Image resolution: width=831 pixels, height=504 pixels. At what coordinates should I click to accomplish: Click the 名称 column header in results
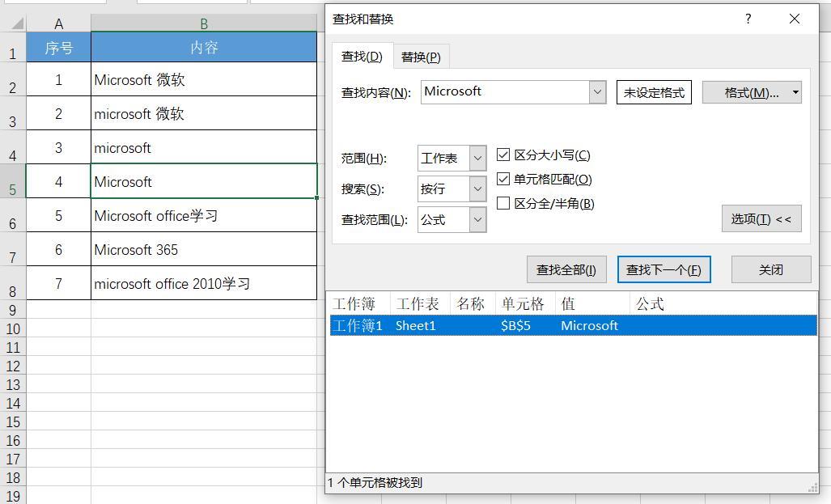[x=473, y=303]
